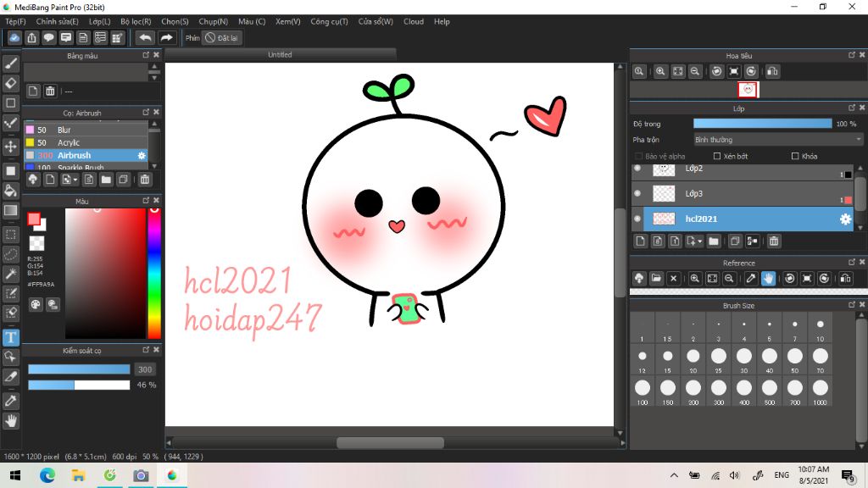Select the Bucket fill tool
868x488 pixels.
pos(10,191)
